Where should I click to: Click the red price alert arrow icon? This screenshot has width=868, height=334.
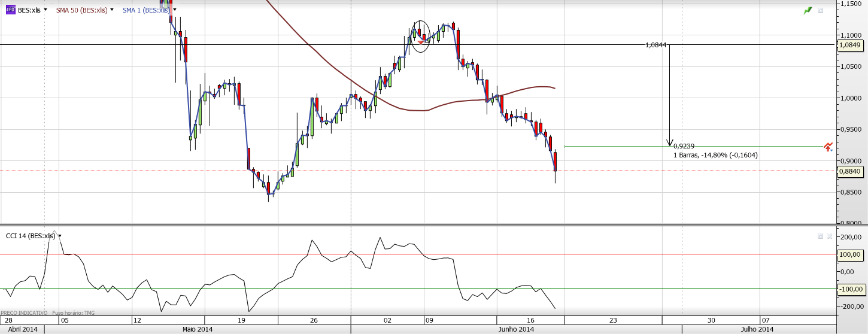click(828, 146)
